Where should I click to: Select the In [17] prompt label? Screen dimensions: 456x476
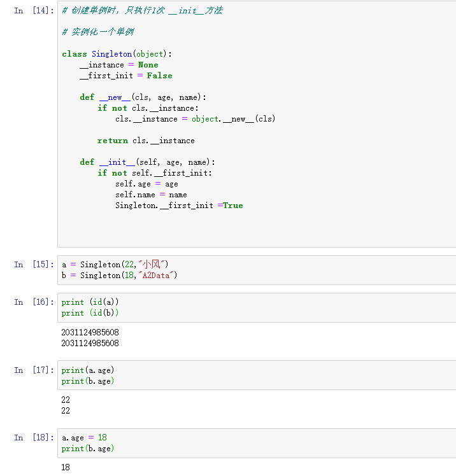pyautogui.click(x=34, y=370)
